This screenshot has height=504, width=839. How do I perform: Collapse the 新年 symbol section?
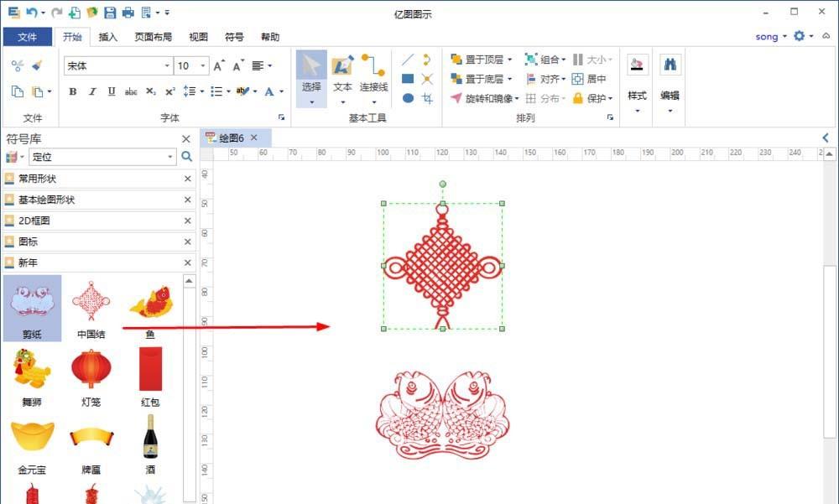[x=186, y=262]
